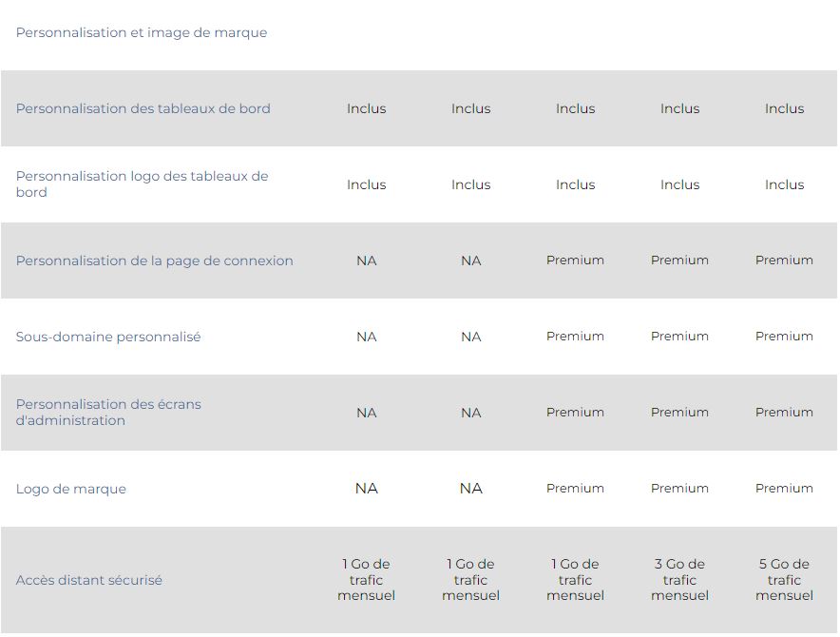Click the first "1 Go de trafic mensuel" cell
The image size is (840, 637).
coord(367,580)
